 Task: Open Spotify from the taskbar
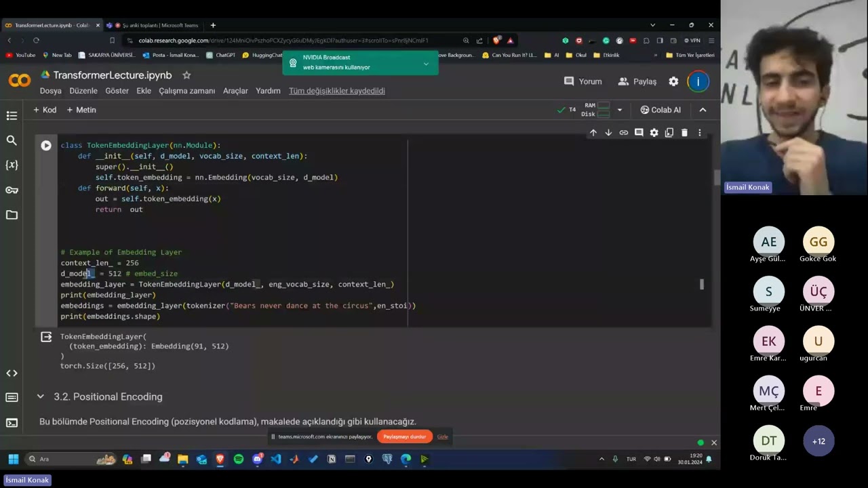(239, 459)
